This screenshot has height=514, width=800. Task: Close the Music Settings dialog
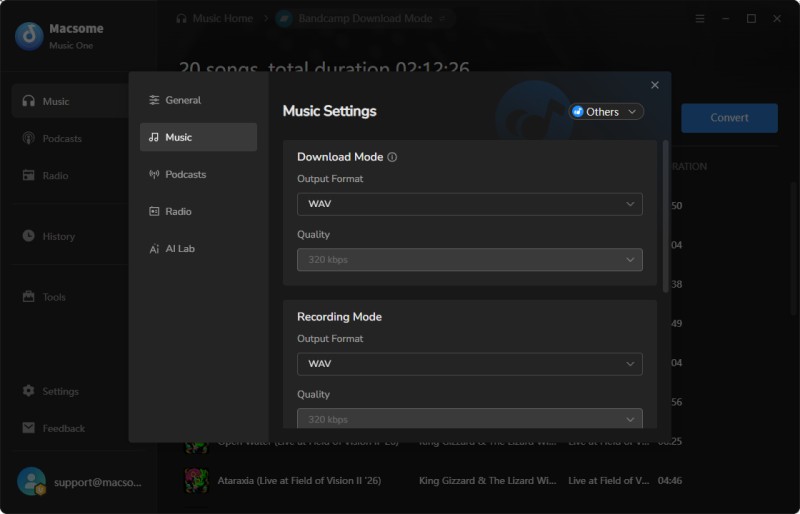click(655, 85)
